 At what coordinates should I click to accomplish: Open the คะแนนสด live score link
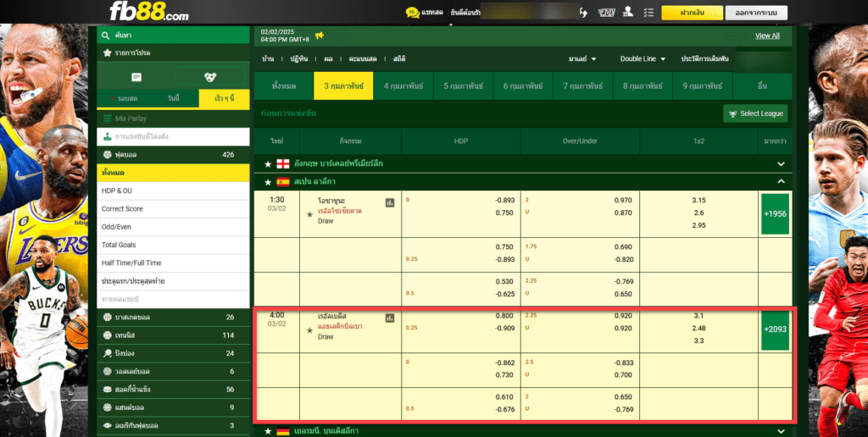[x=363, y=58]
